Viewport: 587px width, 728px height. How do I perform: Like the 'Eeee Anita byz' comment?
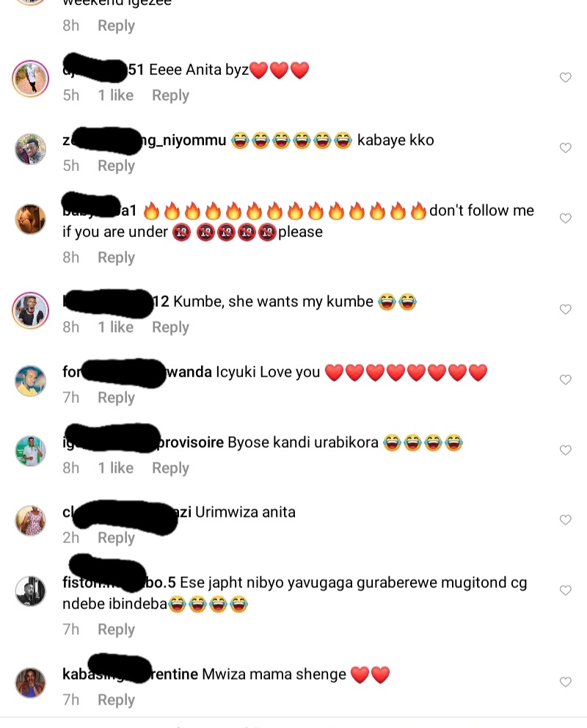click(x=565, y=78)
